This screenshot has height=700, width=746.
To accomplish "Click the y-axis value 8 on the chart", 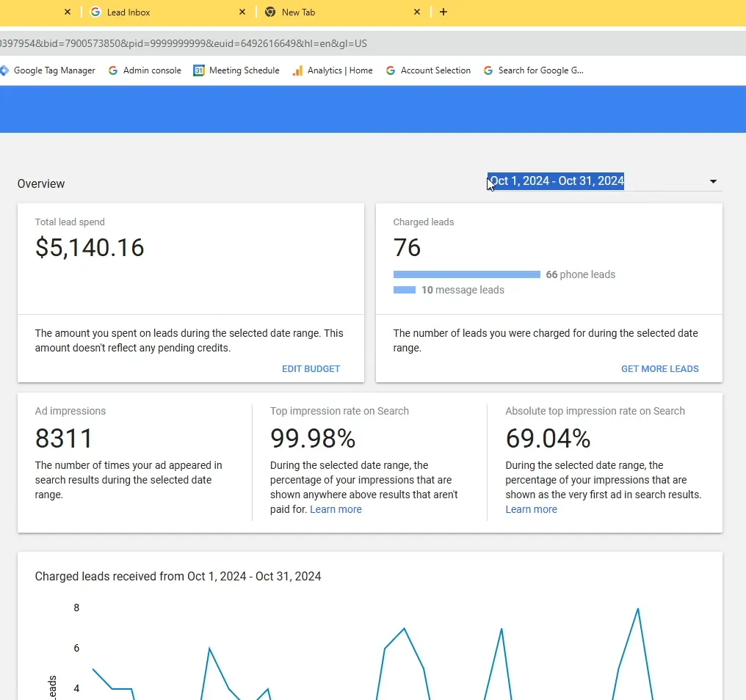I will click(x=76, y=608).
